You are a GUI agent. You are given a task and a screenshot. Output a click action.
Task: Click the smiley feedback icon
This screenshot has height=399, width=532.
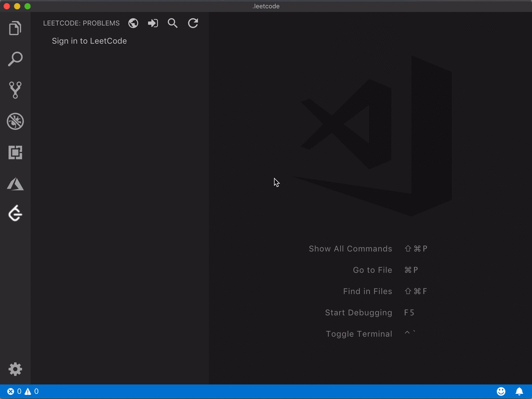pyautogui.click(x=501, y=392)
